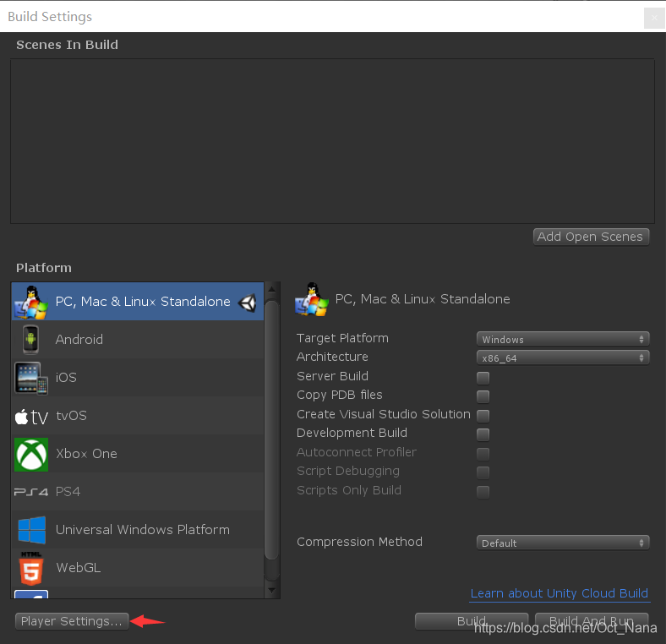Click the partially visible platform icon below WebGL

coord(31,594)
